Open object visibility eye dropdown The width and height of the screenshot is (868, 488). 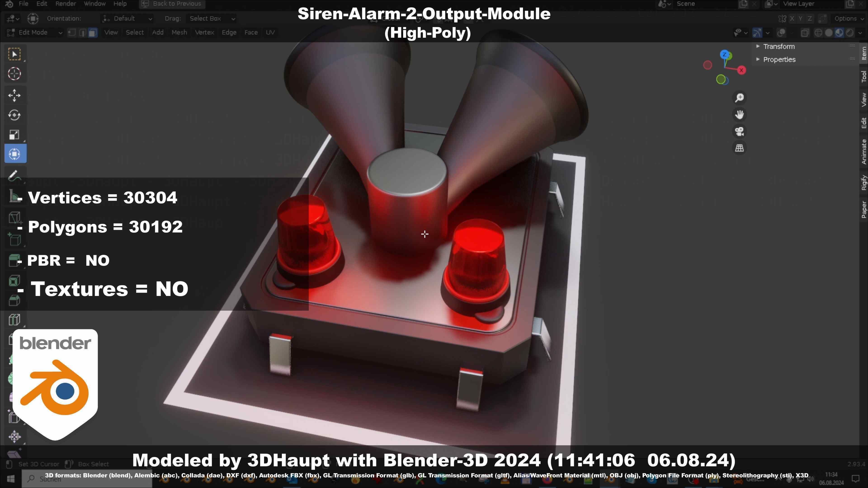[x=741, y=33]
